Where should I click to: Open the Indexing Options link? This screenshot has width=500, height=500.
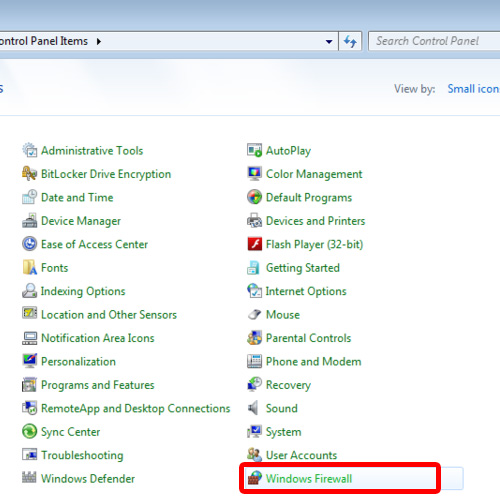tap(83, 291)
